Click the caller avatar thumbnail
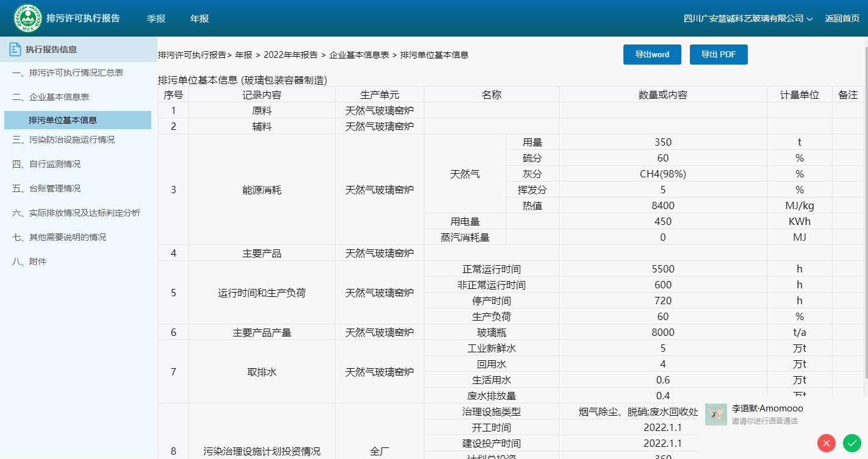The width and height of the screenshot is (868, 459). pyautogui.click(x=716, y=415)
